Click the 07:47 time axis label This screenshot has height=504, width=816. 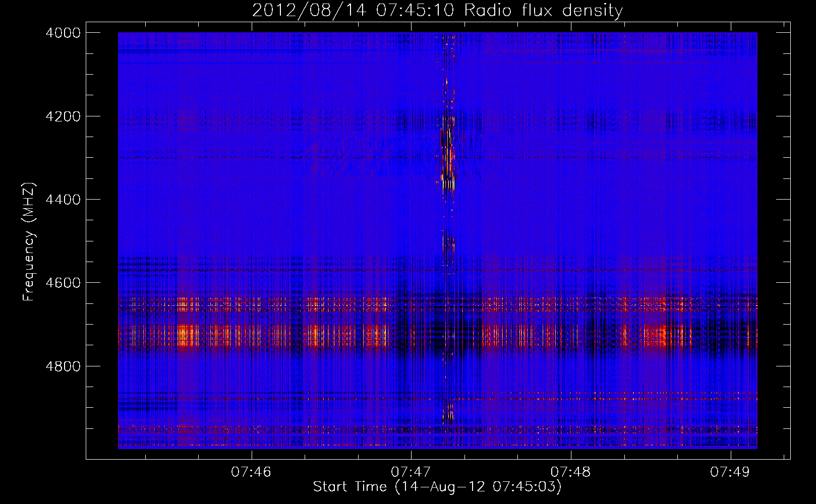411,472
